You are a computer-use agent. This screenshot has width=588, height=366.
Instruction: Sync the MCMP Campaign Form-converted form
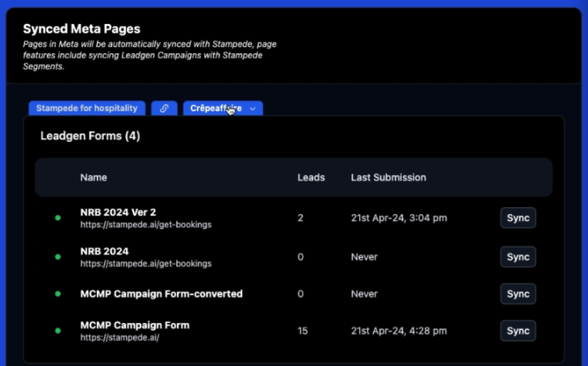click(x=518, y=294)
